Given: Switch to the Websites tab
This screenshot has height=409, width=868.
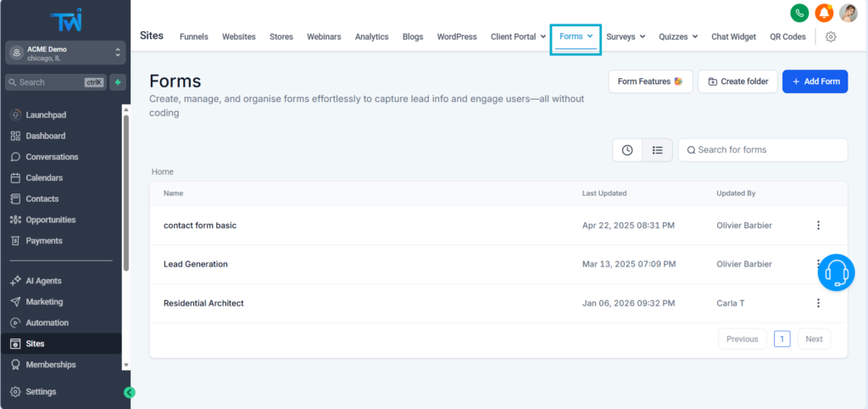Looking at the screenshot, I should [239, 36].
